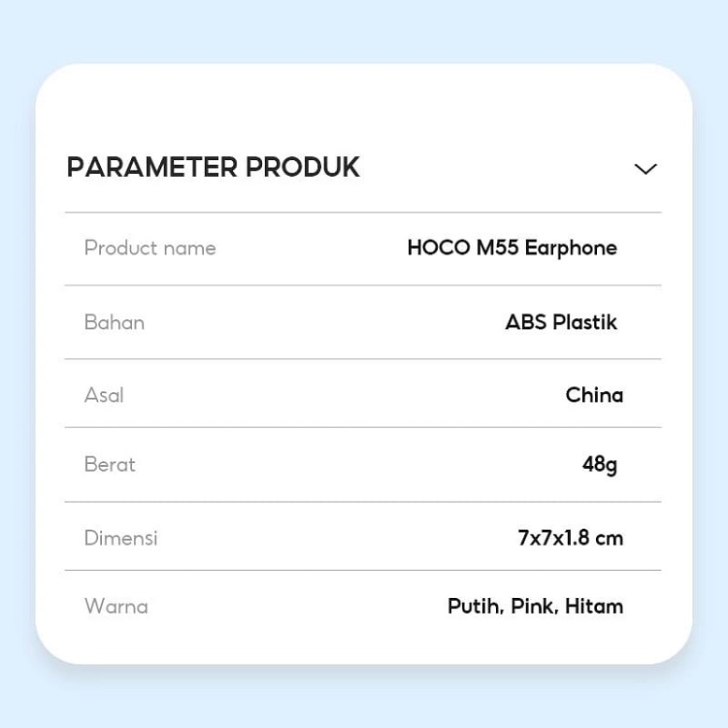The width and height of the screenshot is (728, 728).
Task: Click the Putih color option text
Action: pyautogui.click(x=475, y=607)
